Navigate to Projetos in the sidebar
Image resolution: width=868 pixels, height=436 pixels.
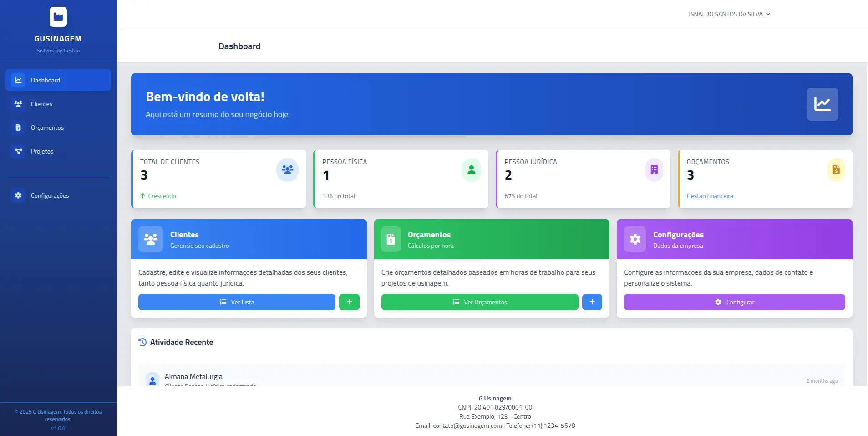pos(42,151)
